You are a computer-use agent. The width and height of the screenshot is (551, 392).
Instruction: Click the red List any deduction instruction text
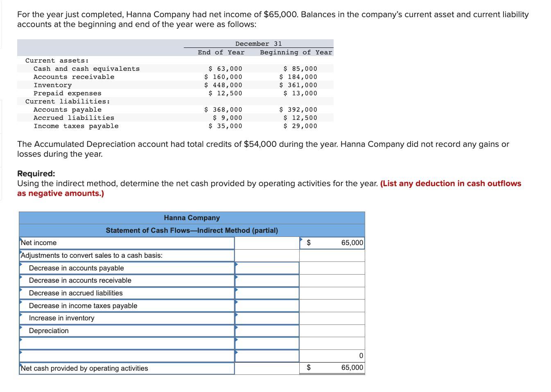pyautogui.click(x=269, y=188)
